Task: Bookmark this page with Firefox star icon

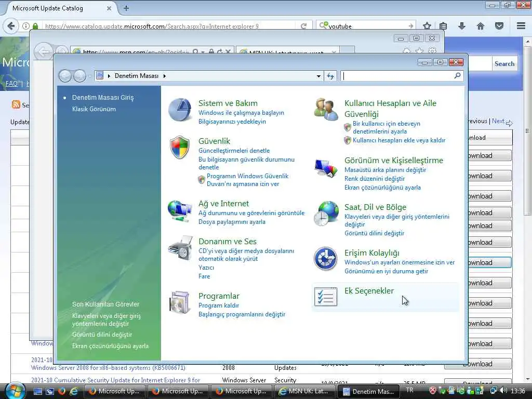Action: click(x=427, y=26)
